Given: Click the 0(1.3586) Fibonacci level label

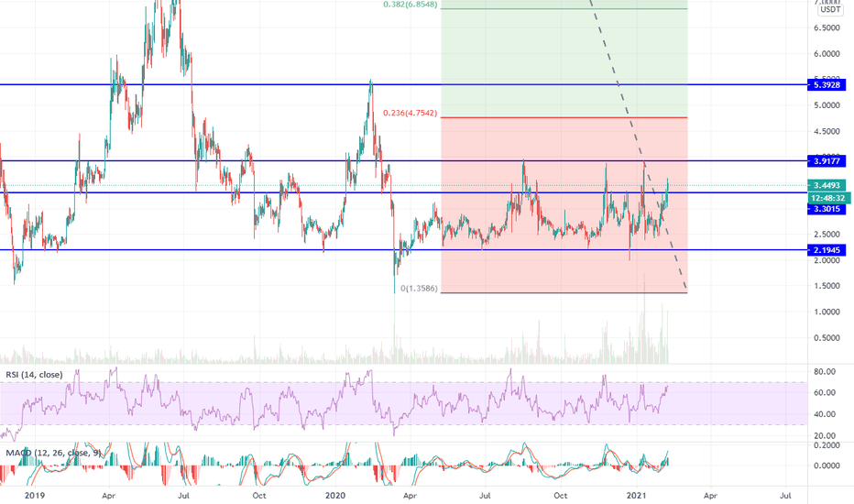Looking at the screenshot, I should click(x=419, y=289).
